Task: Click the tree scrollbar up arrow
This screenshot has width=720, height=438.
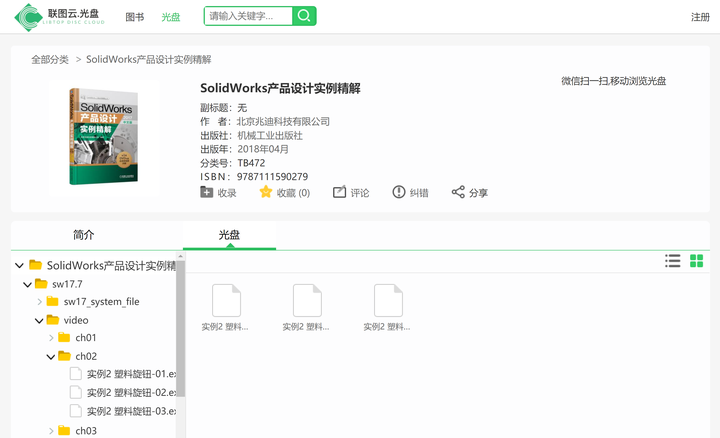Action: (180, 256)
